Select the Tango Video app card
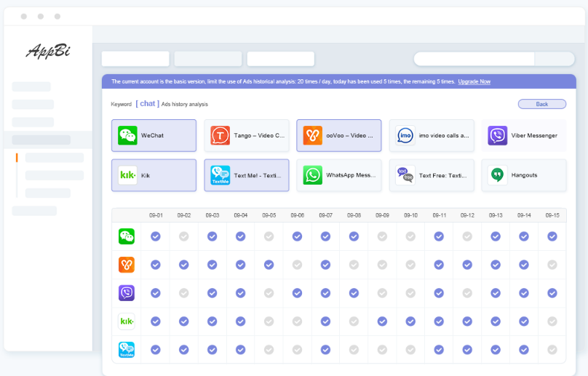The width and height of the screenshot is (588, 376). point(247,136)
